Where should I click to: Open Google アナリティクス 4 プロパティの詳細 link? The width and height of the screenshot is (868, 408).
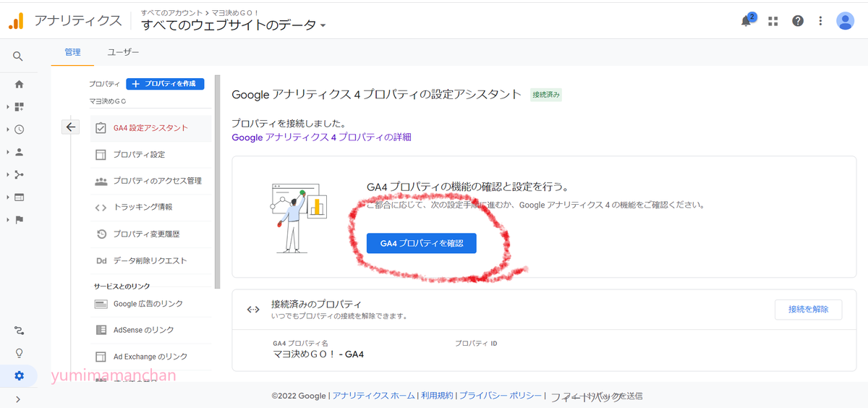(x=321, y=137)
